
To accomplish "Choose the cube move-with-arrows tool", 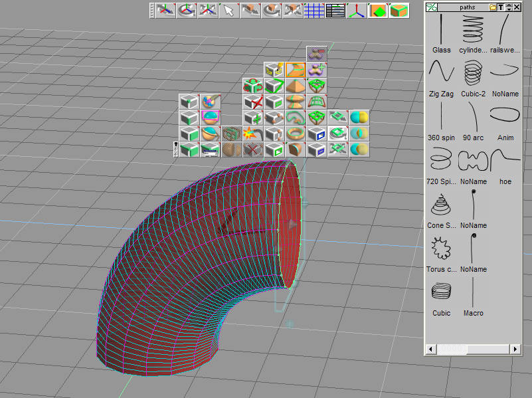I will tap(250, 11).
